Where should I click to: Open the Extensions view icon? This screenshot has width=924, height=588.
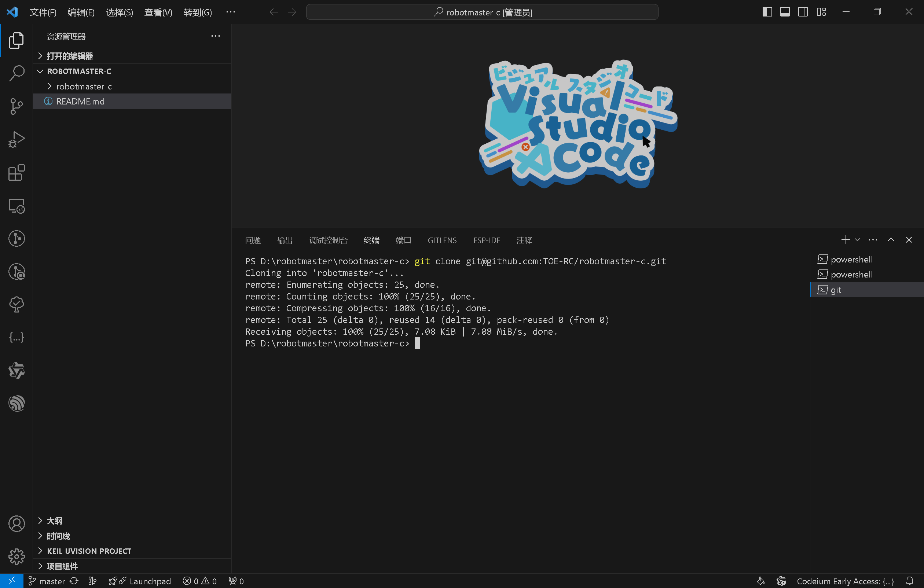[16, 173]
